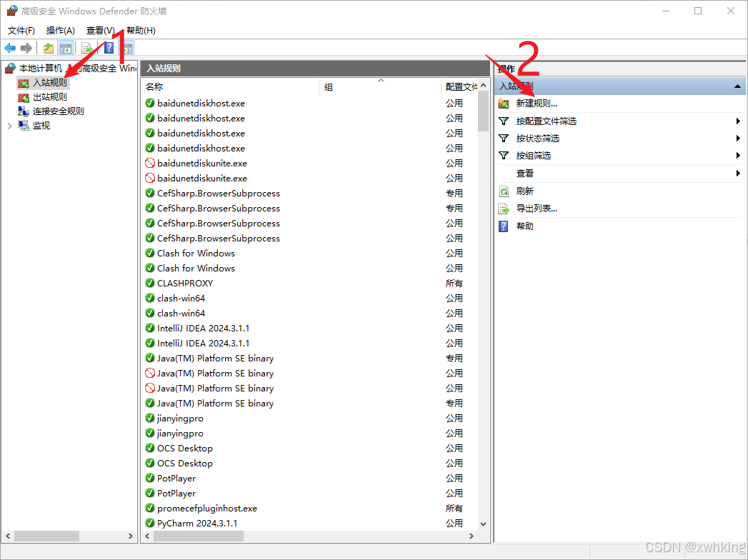Open the 操作(A) menu
Viewport: 748px width, 560px height.
click(x=60, y=31)
